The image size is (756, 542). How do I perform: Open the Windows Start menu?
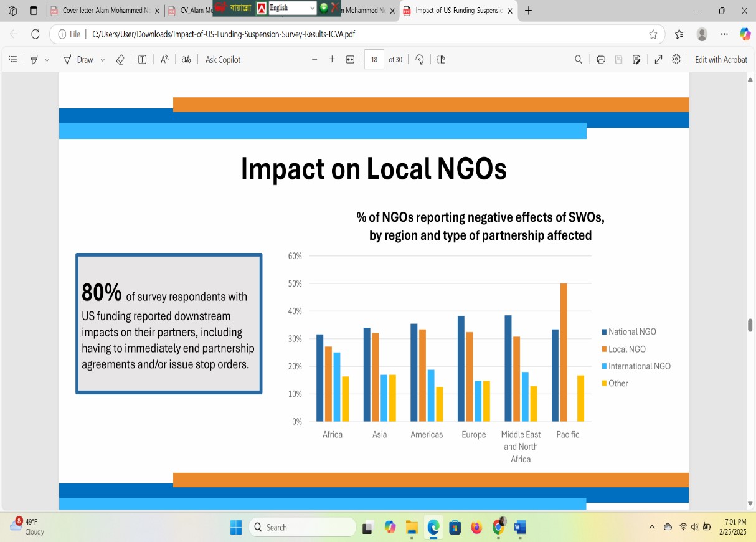click(236, 528)
